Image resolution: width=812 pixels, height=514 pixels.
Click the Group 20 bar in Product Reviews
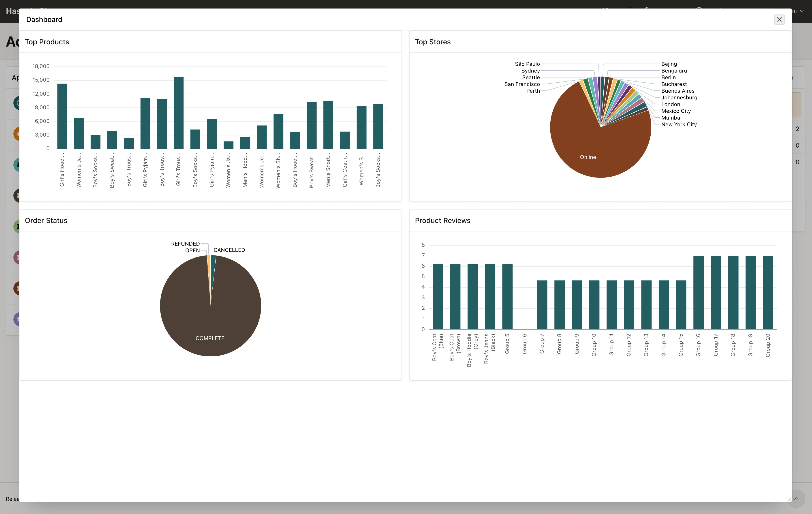click(x=768, y=292)
